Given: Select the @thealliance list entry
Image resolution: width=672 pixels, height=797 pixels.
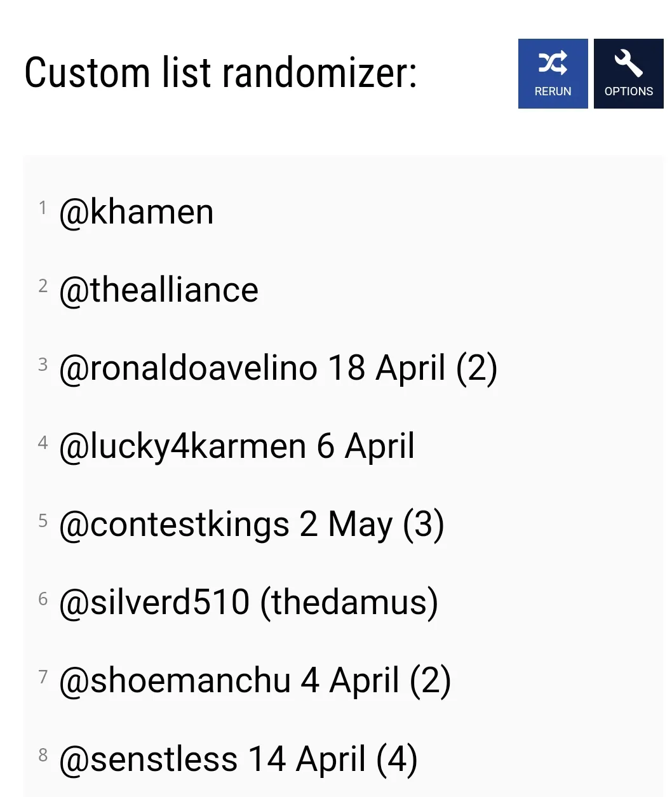Looking at the screenshot, I should pos(159,290).
